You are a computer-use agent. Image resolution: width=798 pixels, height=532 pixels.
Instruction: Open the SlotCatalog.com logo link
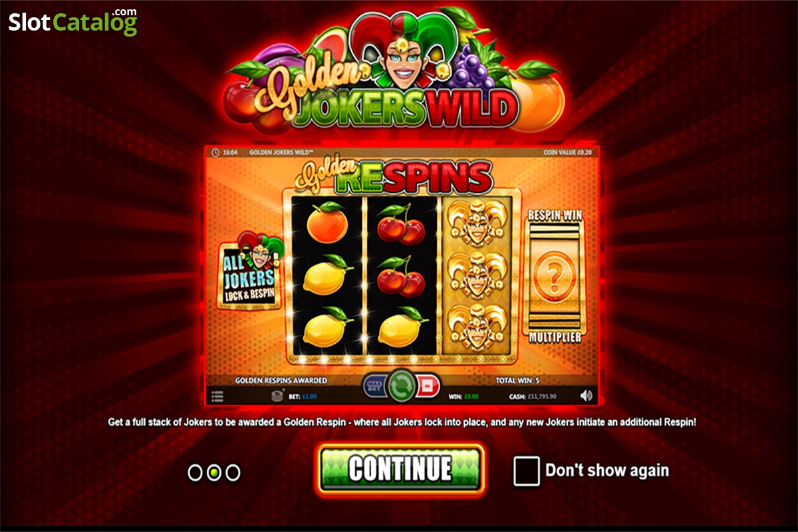73,23
